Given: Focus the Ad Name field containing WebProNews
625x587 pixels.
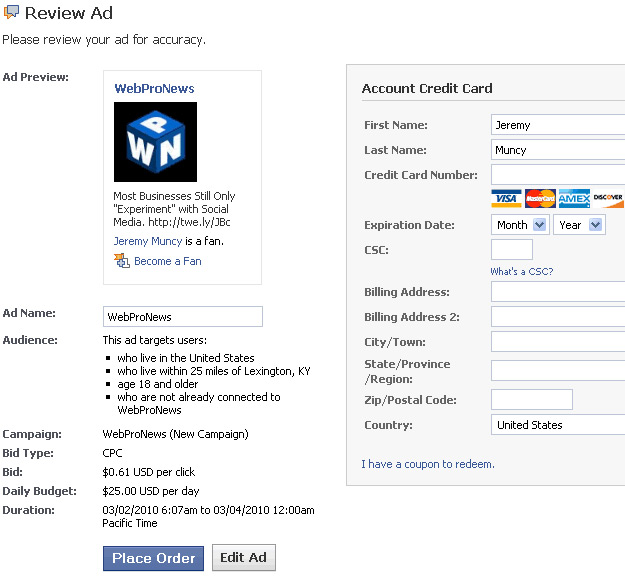Looking at the screenshot, I should click(183, 317).
